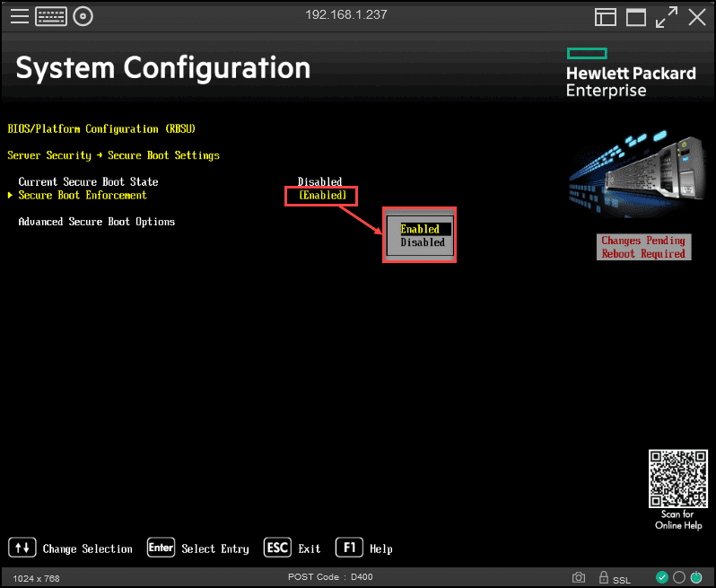Click the Hewlett Packard Enterprise logo
Image resolution: width=716 pixels, height=588 pixels.
[x=631, y=73]
